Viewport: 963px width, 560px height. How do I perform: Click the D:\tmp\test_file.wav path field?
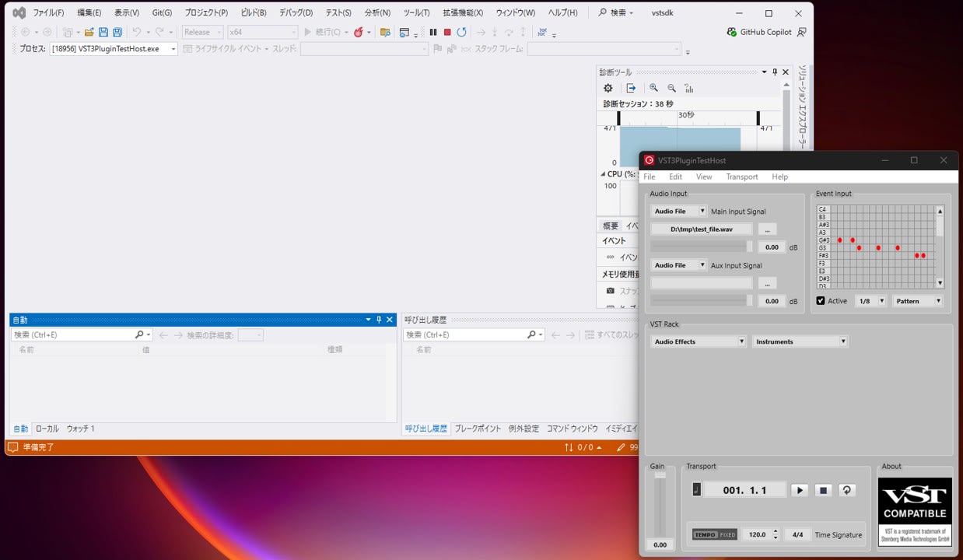pyautogui.click(x=700, y=229)
